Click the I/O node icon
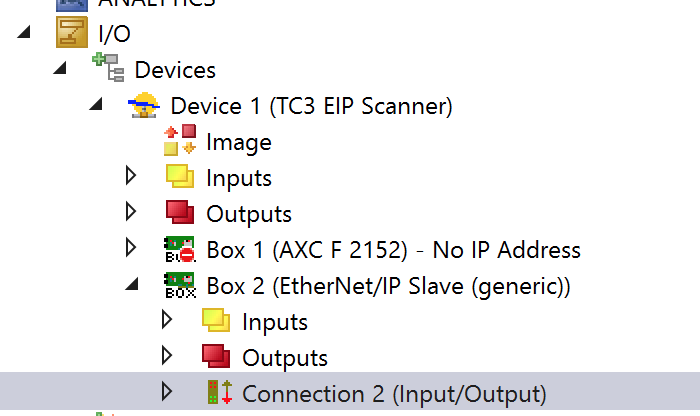Screen dimensions: 700x416 71,32
